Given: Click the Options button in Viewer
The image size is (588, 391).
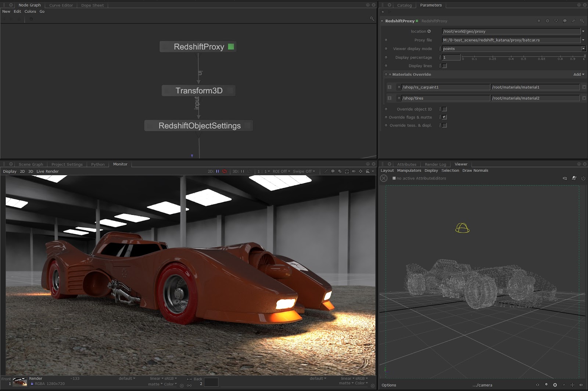Looking at the screenshot, I should point(389,385).
